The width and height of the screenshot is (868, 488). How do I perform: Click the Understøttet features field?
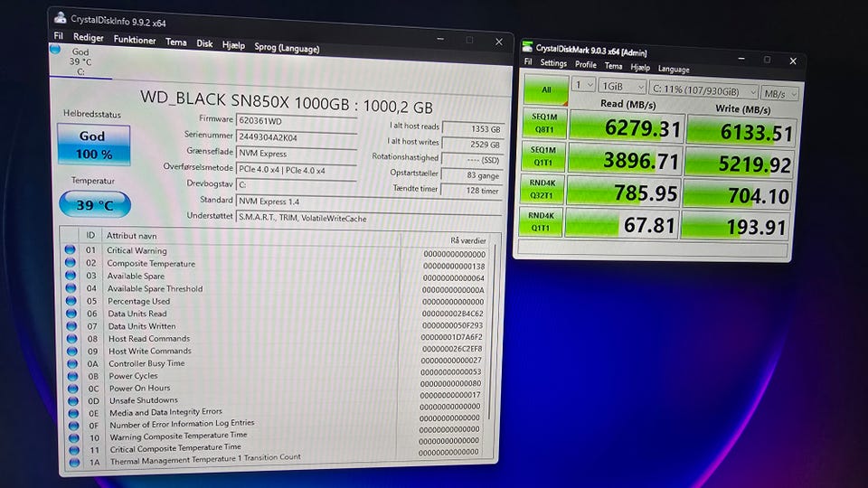369,218
